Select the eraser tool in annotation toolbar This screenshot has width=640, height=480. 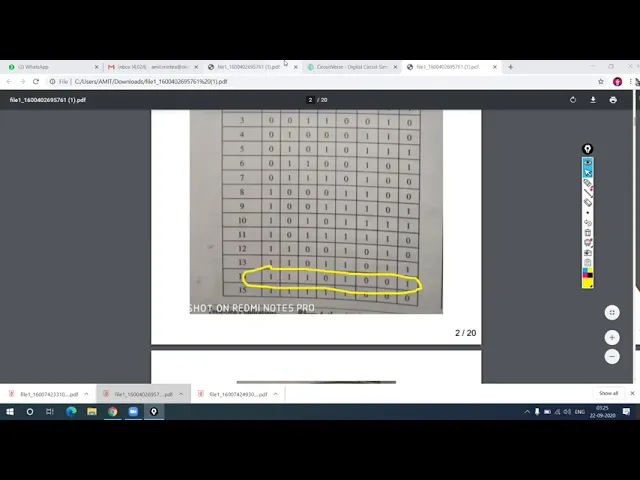pyautogui.click(x=587, y=202)
